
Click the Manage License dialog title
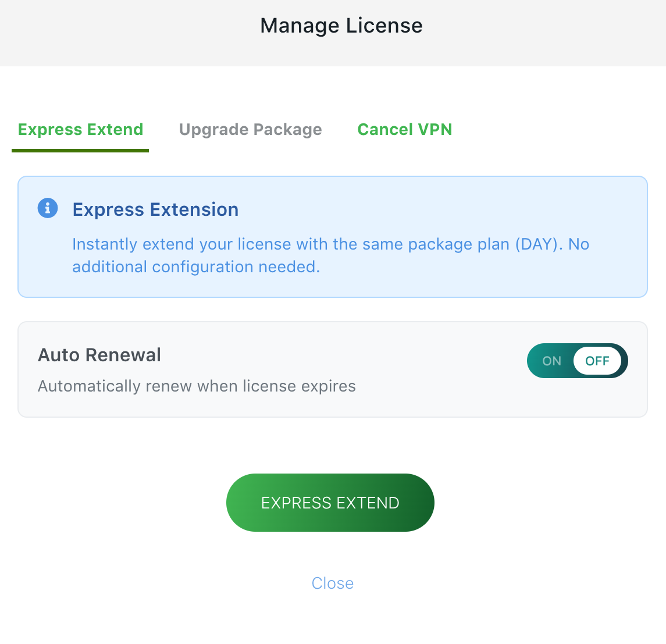341,26
